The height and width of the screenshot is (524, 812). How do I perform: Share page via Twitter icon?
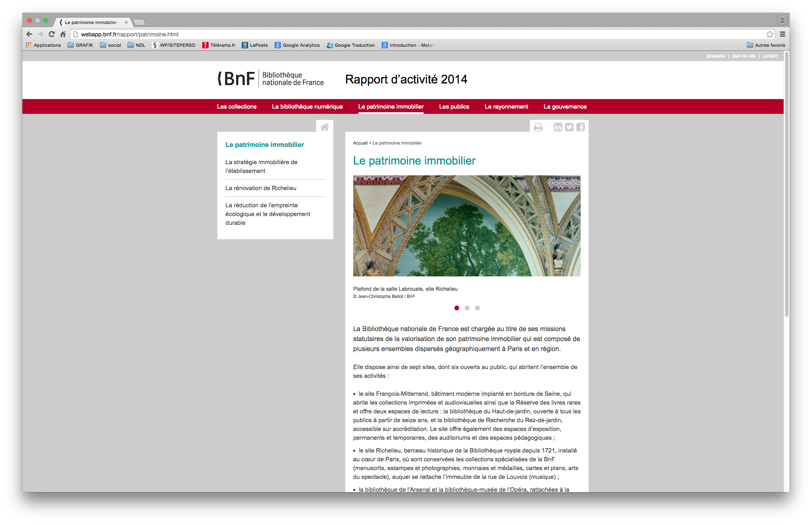[569, 127]
